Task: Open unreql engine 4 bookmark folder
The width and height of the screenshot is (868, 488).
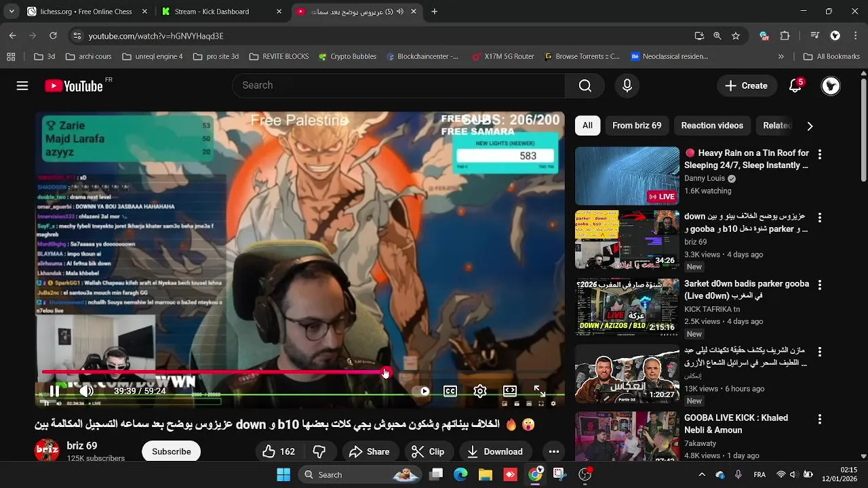Action: click(x=153, y=57)
